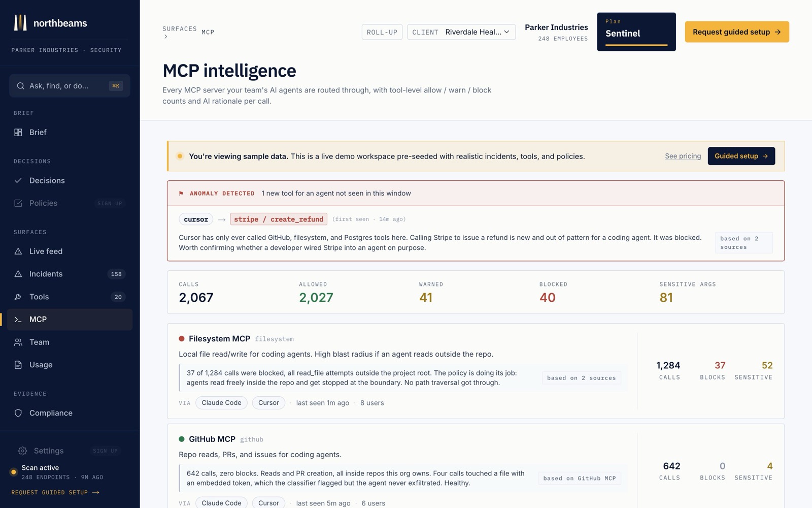Click the Decisions checkmark icon

18,181
